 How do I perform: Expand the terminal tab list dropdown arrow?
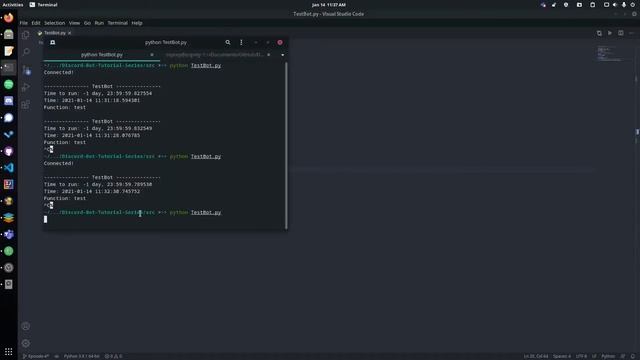[x=282, y=55]
